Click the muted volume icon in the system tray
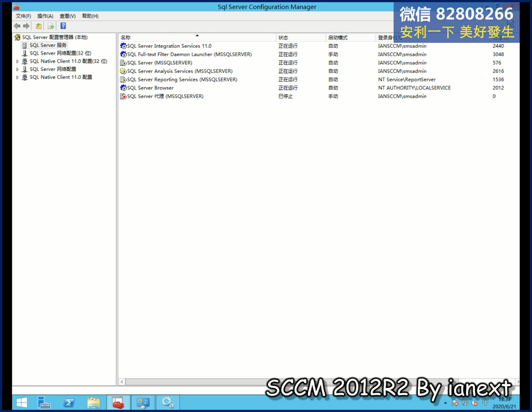The image size is (532, 412). click(x=474, y=403)
